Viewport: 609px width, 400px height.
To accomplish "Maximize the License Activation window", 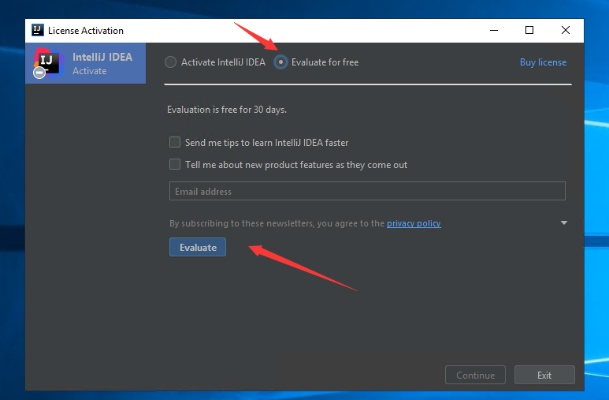I will (529, 30).
